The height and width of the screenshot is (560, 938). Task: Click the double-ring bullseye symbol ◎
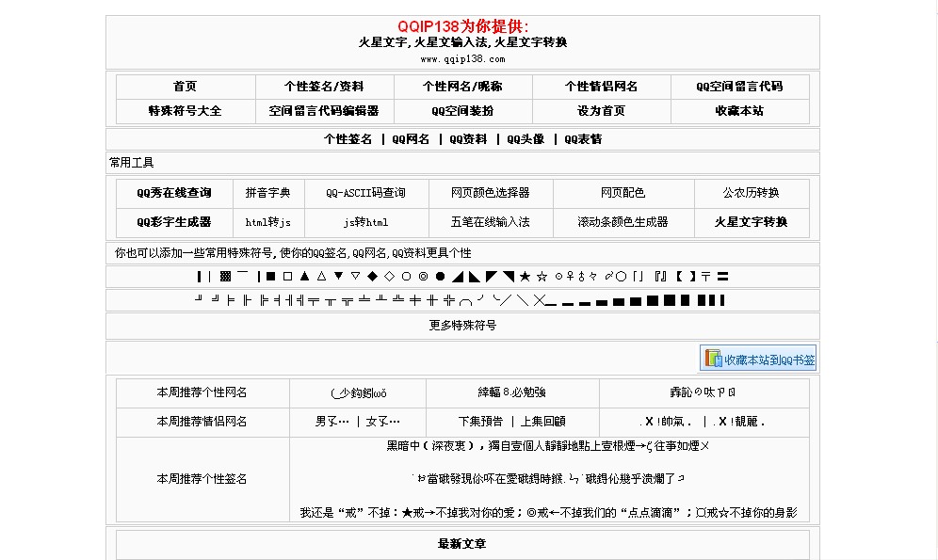424,276
